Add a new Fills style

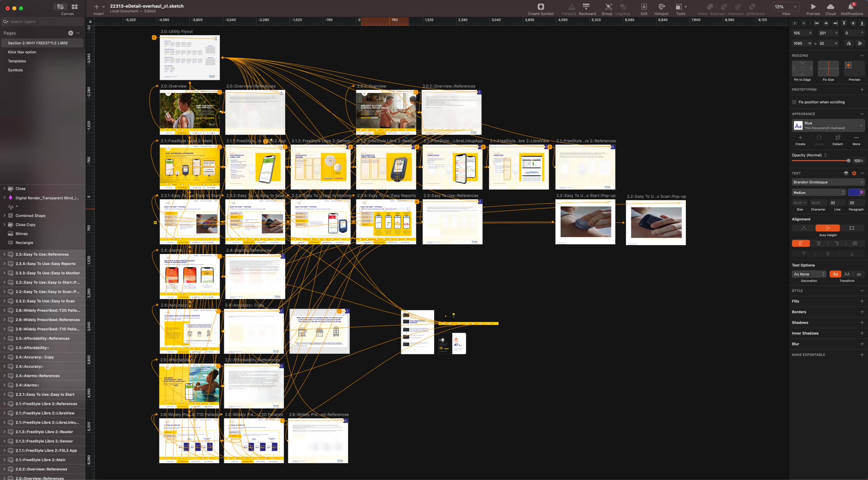pos(862,301)
